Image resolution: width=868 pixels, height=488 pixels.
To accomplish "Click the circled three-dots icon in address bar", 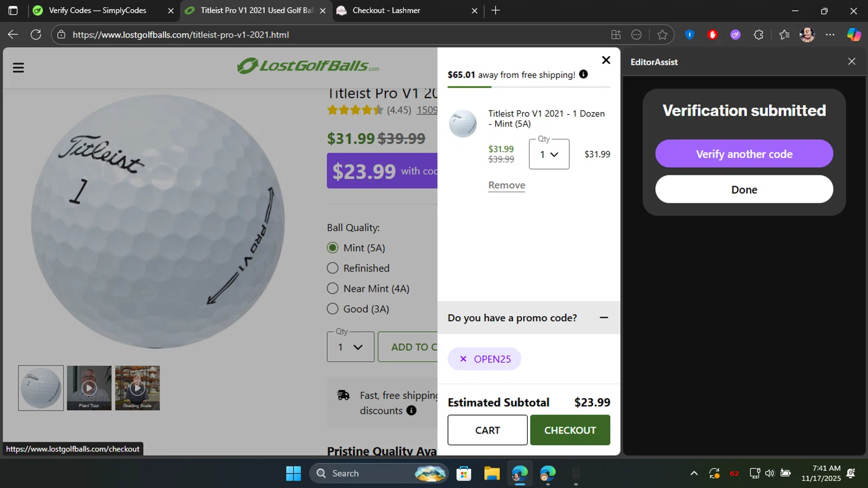I will 637,35.
